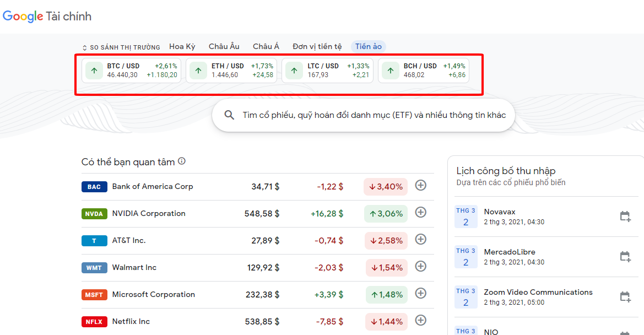Click the 34,71 $ price value

click(x=266, y=187)
